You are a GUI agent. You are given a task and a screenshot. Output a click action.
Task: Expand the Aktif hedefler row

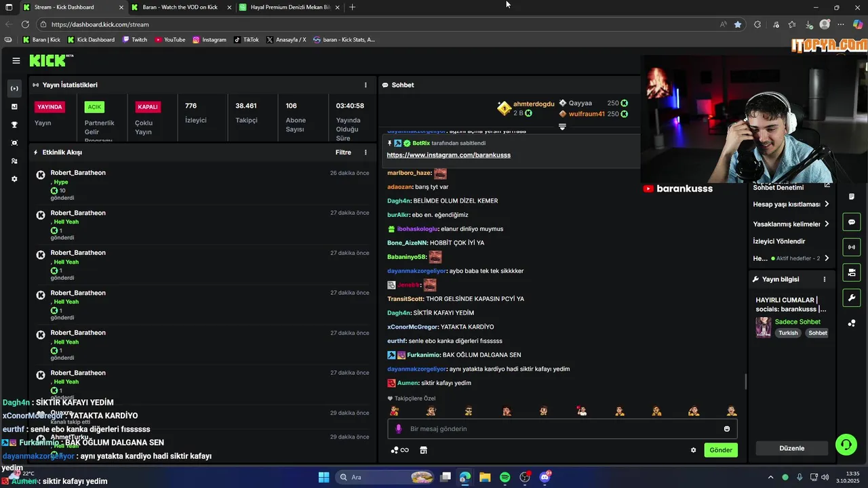[x=791, y=258]
